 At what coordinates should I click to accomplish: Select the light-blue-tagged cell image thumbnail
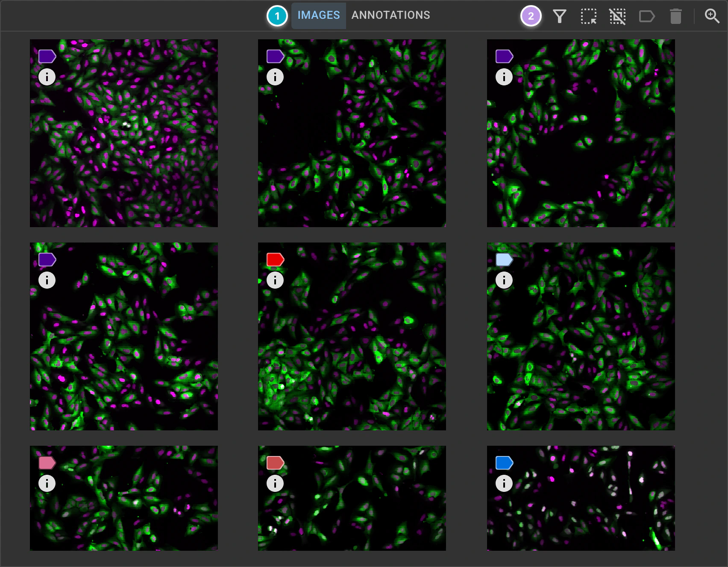[x=581, y=336]
